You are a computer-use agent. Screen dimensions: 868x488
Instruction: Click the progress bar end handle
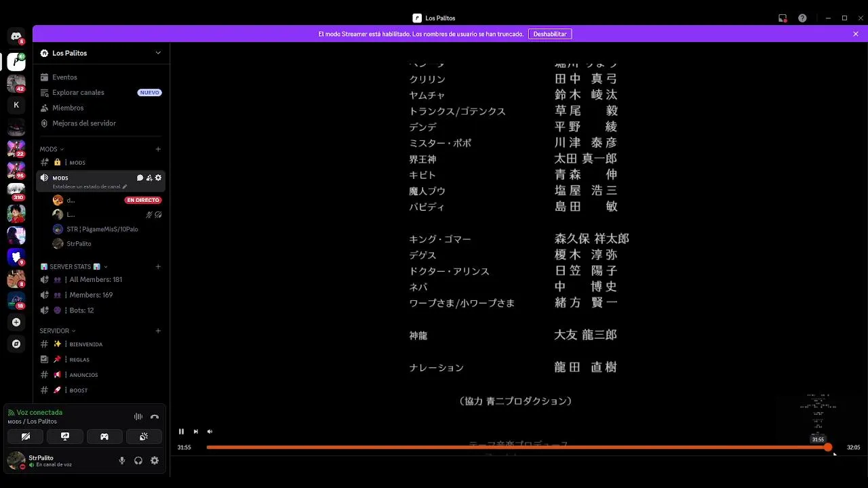tap(828, 447)
